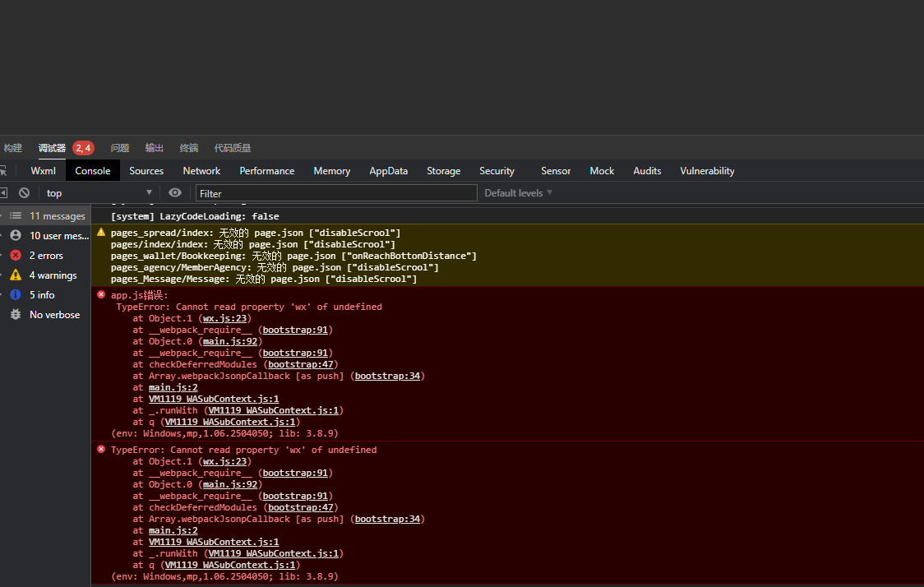Click the blue info icon in sidebar
Viewport: 924px width, 587px height.
point(16,294)
